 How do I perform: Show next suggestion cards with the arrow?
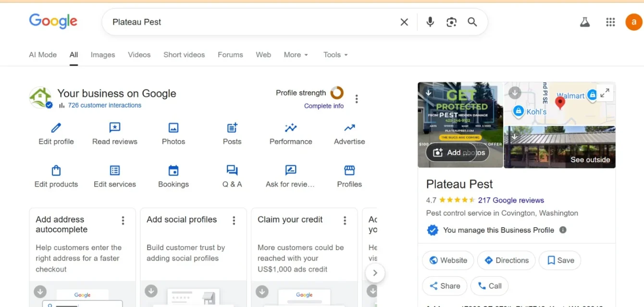[375, 273]
